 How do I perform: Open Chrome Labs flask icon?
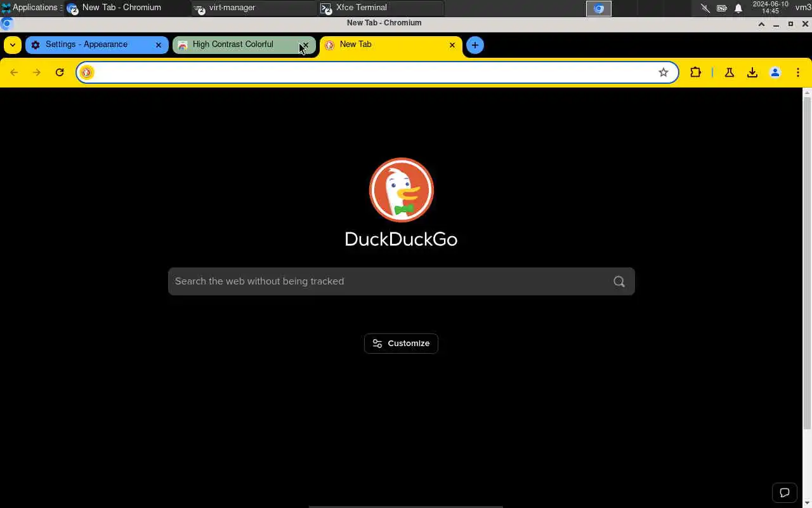click(730, 72)
